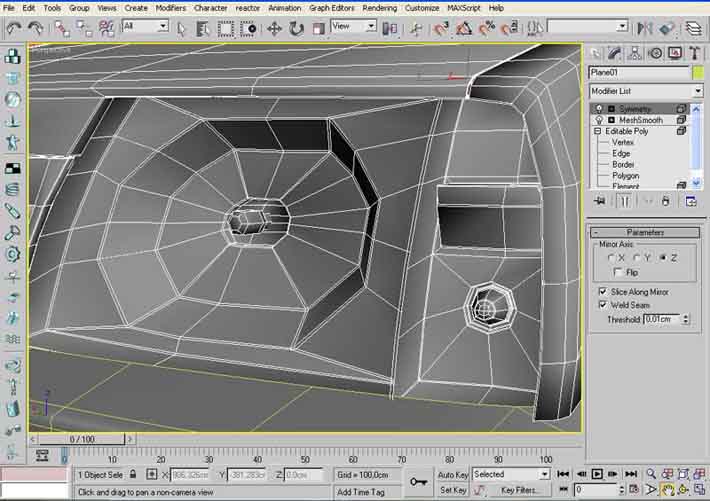Open the Modifiers menu
The width and height of the screenshot is (710, 501).
coord(170,7)
